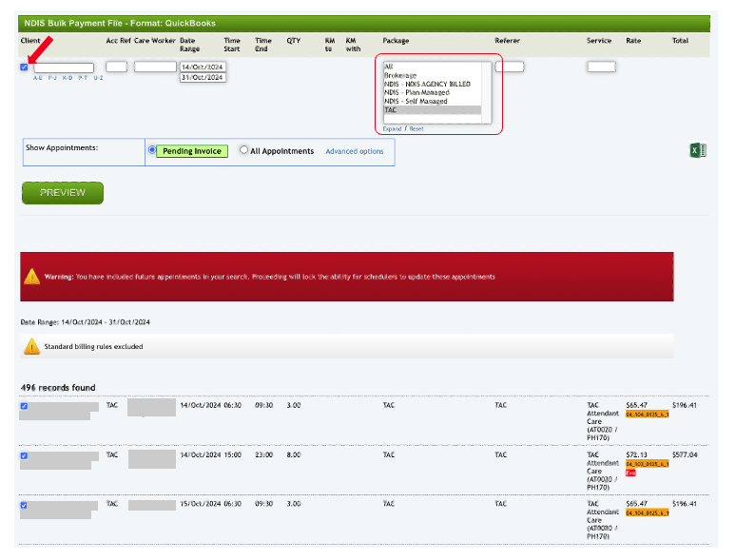Click the 8.00 quantity cell

294,454
